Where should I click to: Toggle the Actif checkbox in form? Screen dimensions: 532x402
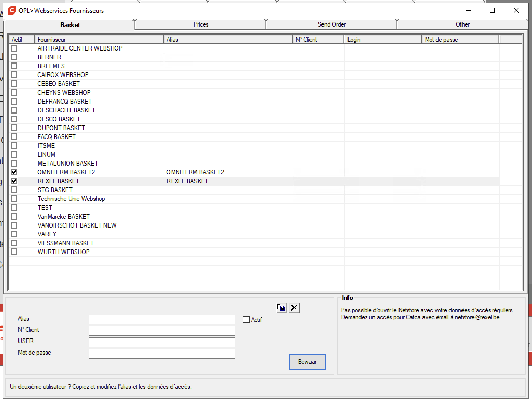pos(246,319)
